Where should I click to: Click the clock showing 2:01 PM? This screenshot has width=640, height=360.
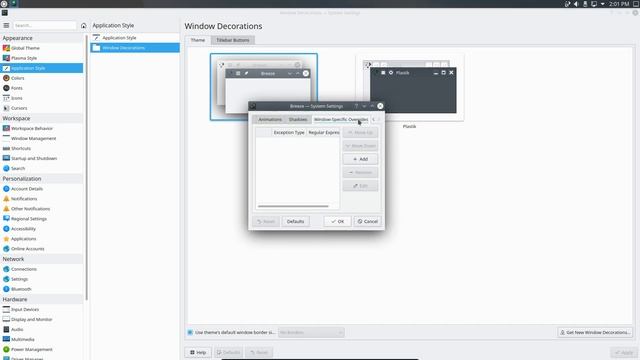(x=619, y=4)
